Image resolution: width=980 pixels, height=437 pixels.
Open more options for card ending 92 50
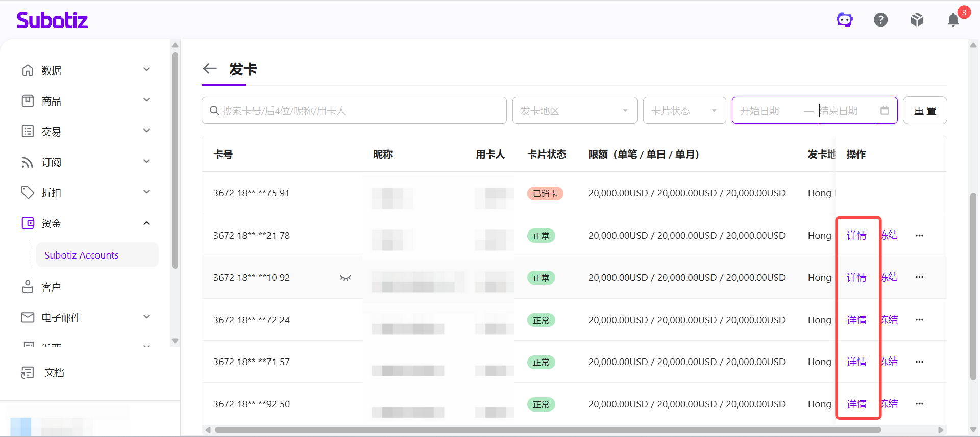click(919, 404)
